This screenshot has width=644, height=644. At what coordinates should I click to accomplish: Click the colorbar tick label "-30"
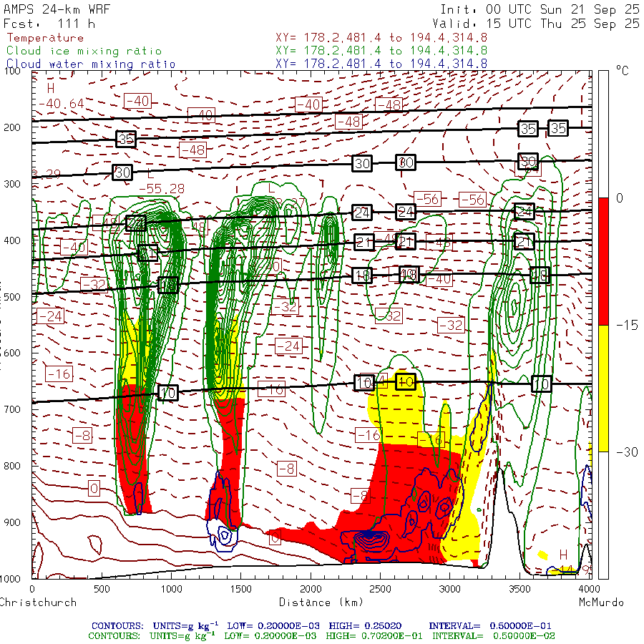click(627, 452)
